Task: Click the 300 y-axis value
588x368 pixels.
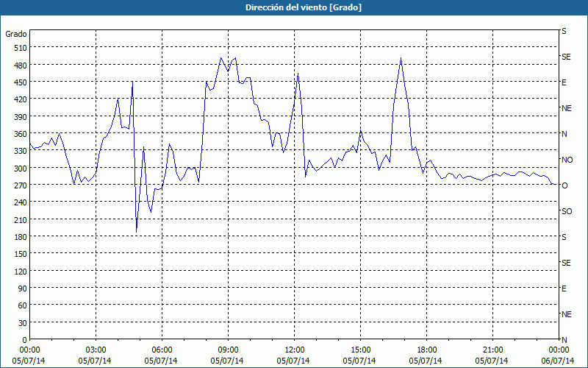Action: (21, 169)
